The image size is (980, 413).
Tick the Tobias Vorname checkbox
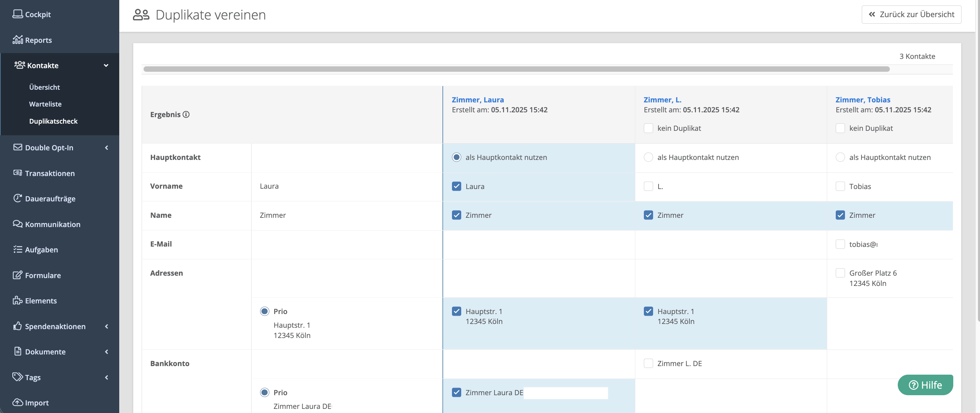pos(840,186)
